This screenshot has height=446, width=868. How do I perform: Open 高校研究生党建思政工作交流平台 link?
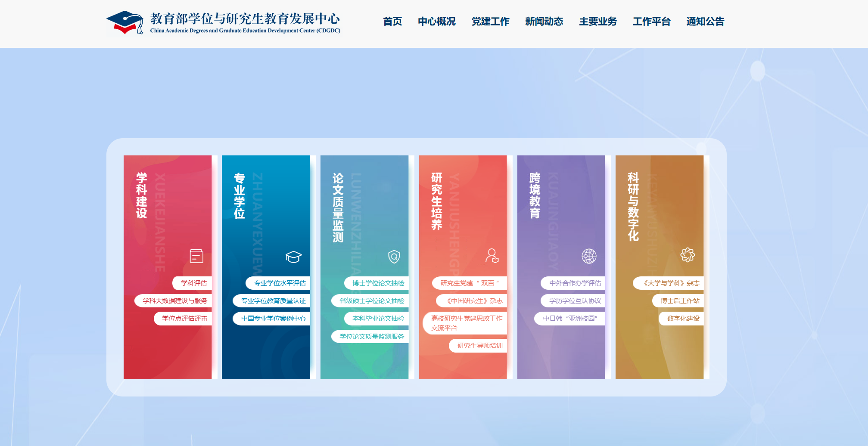click(x=465, y=323)
